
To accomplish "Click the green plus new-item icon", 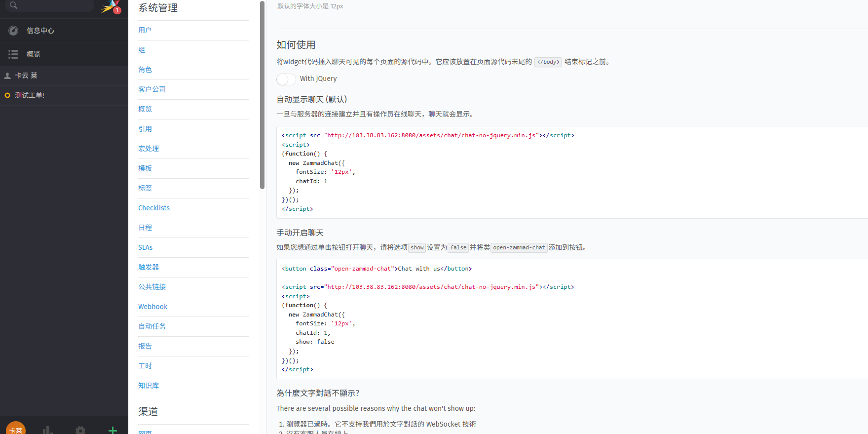I will coord(113,430).
